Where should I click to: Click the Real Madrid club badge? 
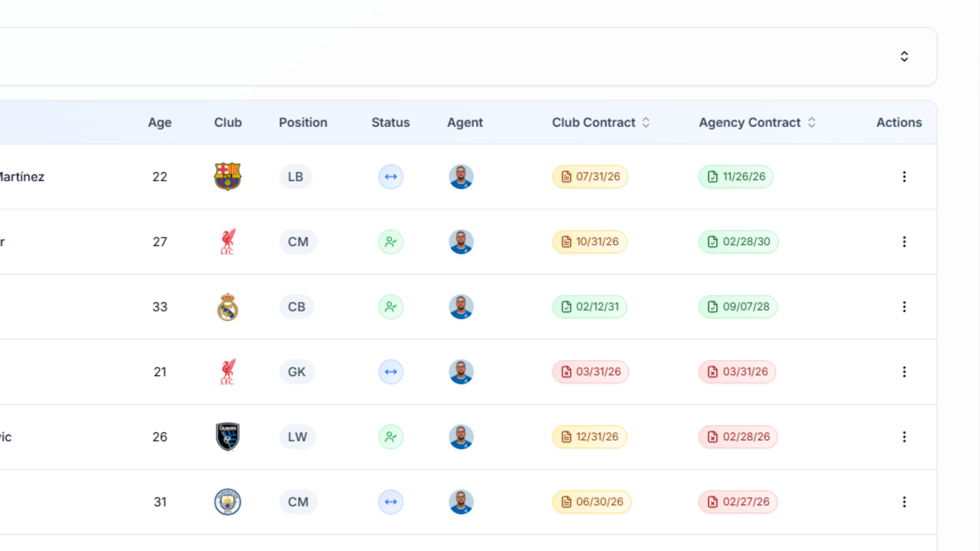coord(228,307)
